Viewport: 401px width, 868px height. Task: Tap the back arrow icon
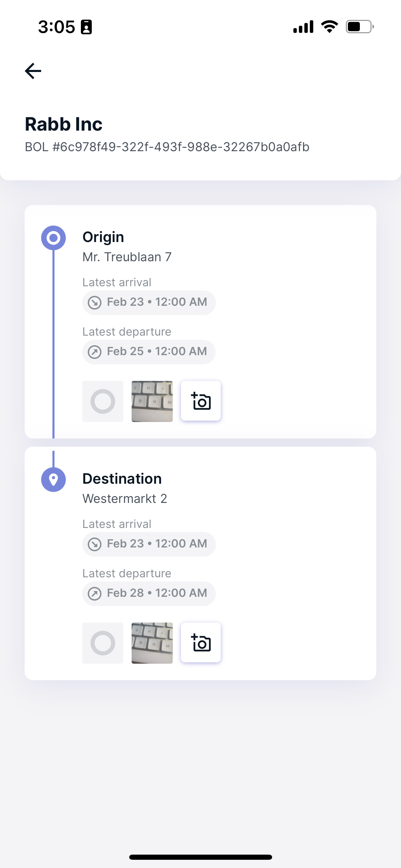pyautogui.click(x=33, y=71)
